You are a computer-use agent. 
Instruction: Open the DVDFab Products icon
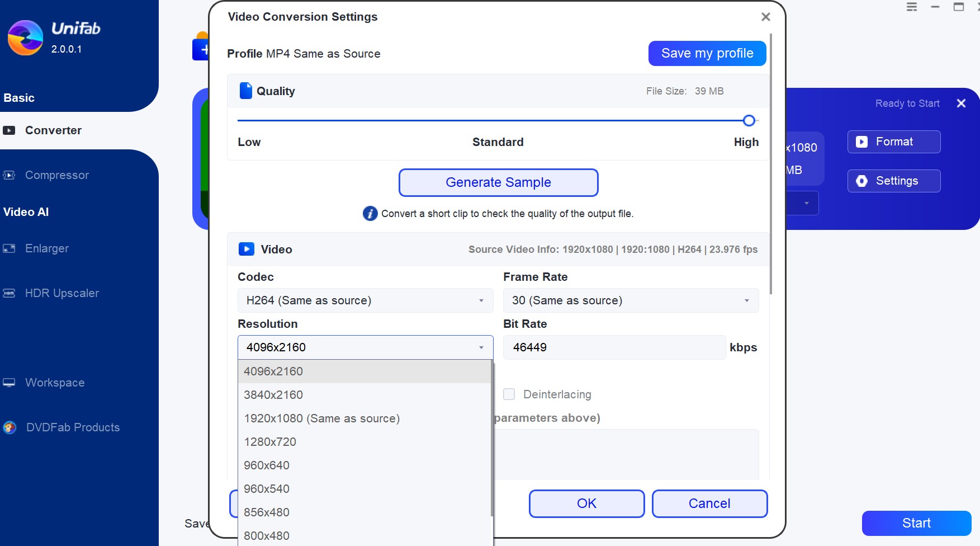pyautogui.click(x=10, y=427)
